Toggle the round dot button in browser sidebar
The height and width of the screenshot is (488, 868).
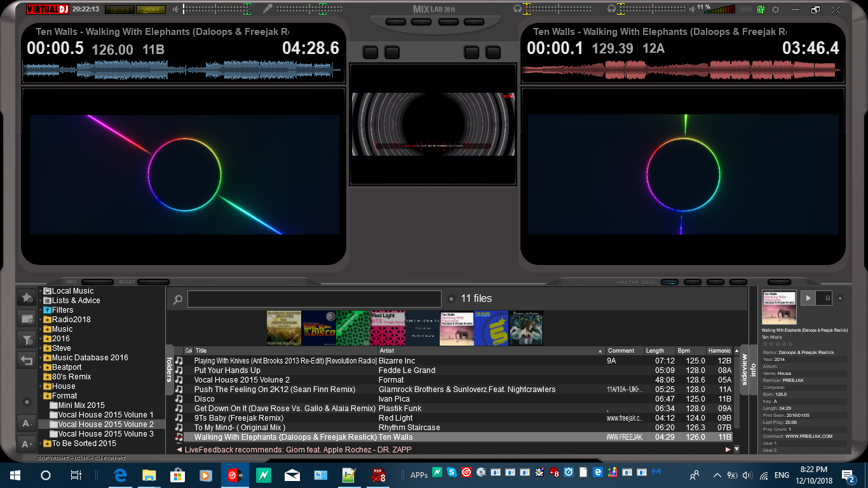pos(27,402)
